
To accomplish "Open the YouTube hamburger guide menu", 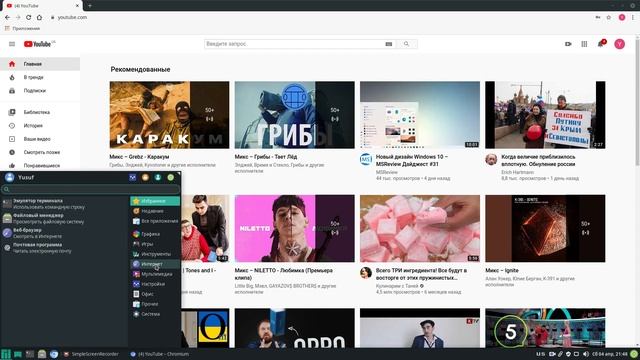I will point(12,44).
